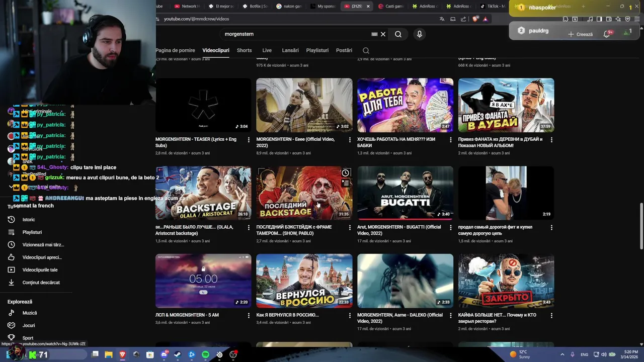The height and width of the screenshot is (362, 644).
Task: Open the on-screen keyboard icon in search box
Action: 374,34
